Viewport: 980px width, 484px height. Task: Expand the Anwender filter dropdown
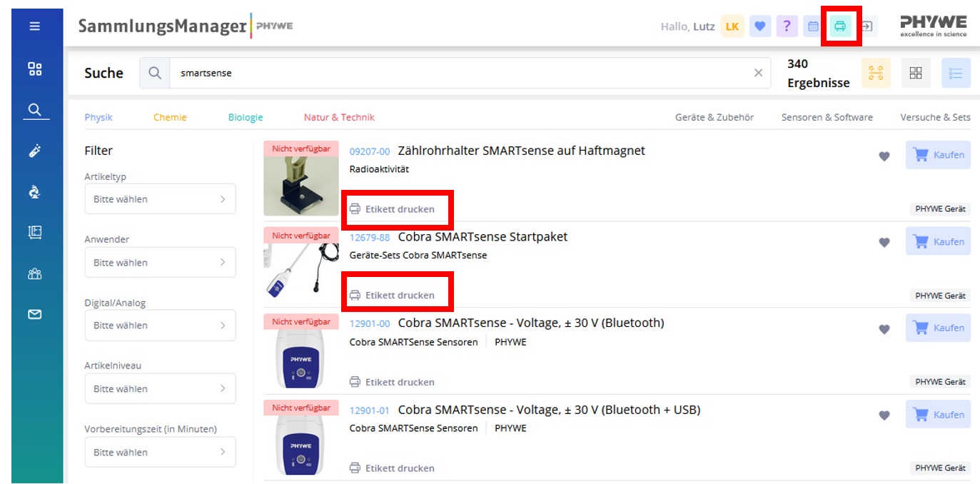click(160, 262)
